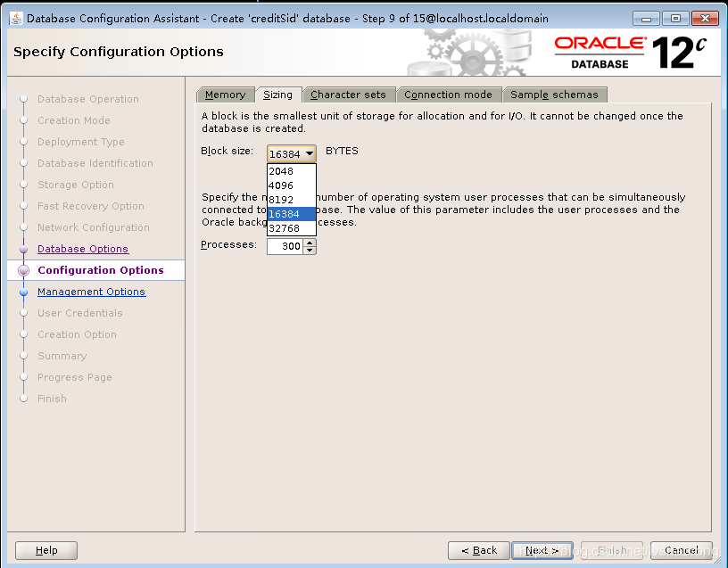Viewport: 728px width, 568px height.
Task: Select Configuration Options in step list
Action: pyautogui.click(x=101, y=270)
